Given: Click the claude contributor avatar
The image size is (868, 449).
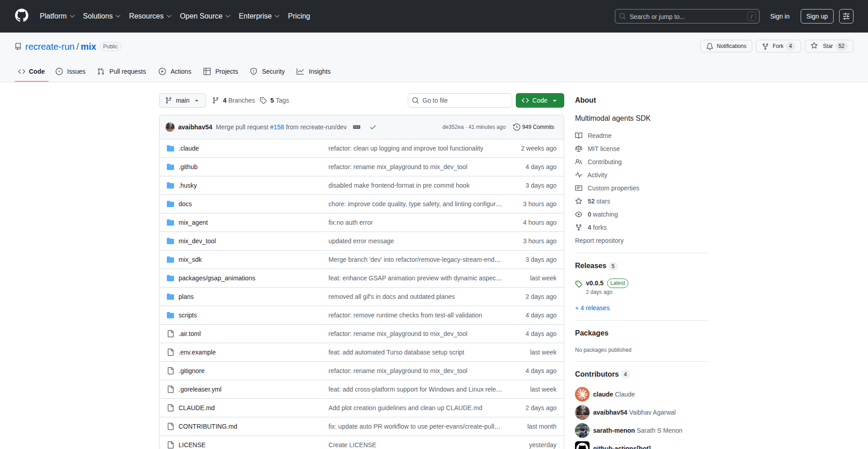Looking at the screenshot, I should [x=582, y=394].
